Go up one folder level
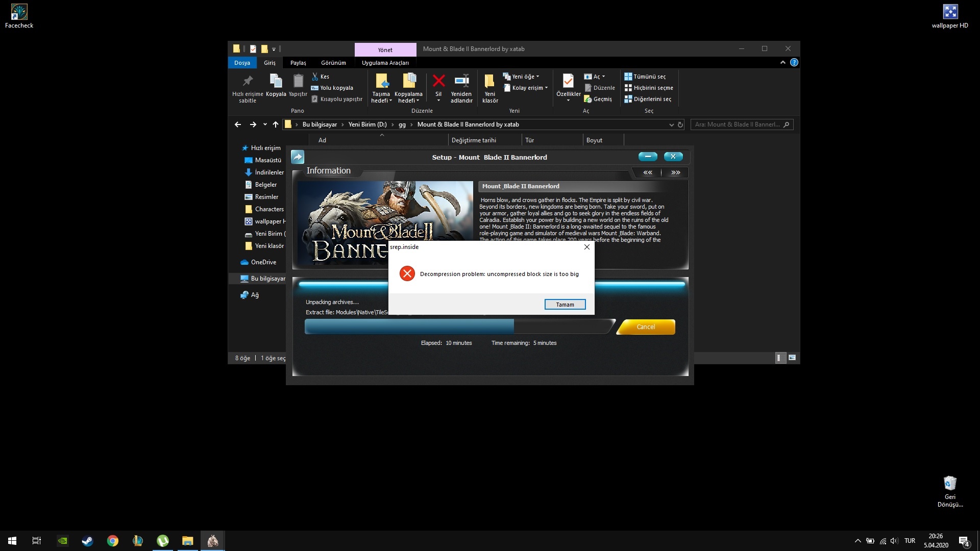Viewport: 980px width, 551px height. coord(276,124)
